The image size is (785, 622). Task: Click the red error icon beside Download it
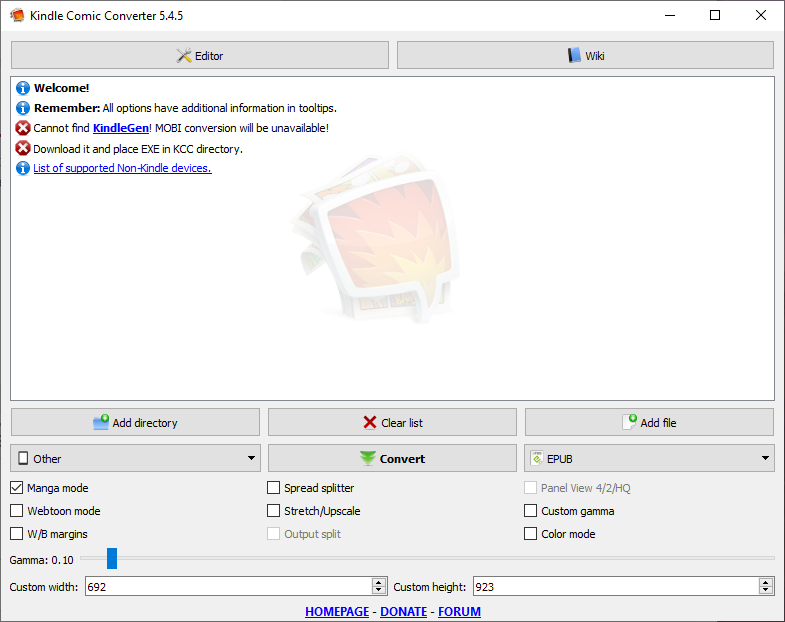pyautogui.click(x=23, y=148)
